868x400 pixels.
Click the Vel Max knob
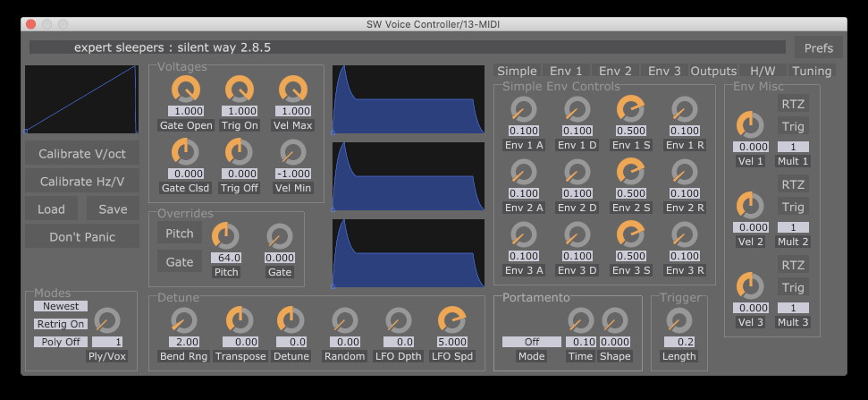[293, 89]
